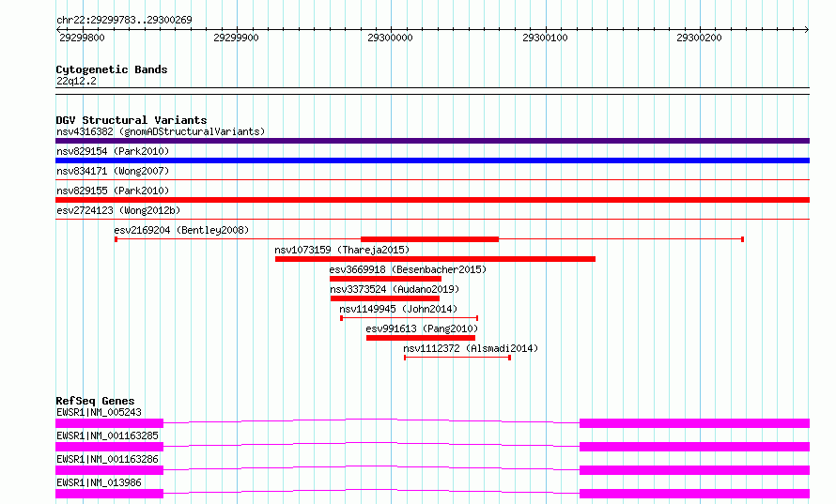
Task: Click the chr22:29299783..29300269 region label
Action: tap(124, 20)
